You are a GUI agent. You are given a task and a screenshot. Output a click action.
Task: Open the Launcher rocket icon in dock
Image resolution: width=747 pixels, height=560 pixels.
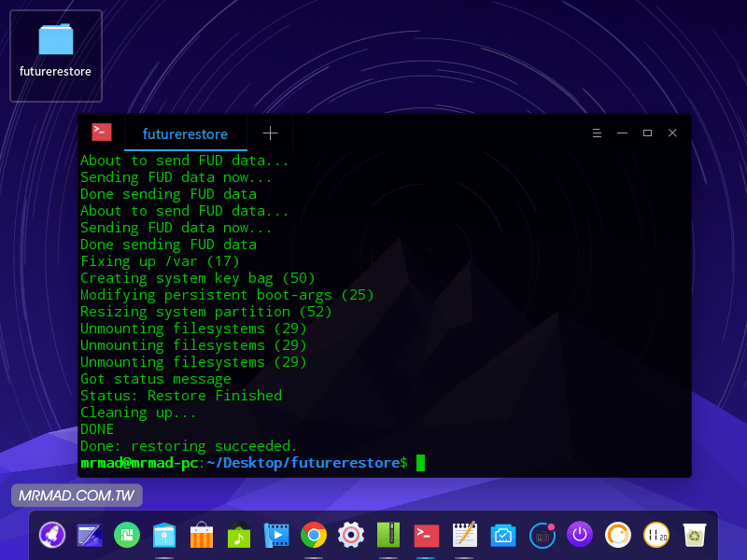click(x=52, y=535)
